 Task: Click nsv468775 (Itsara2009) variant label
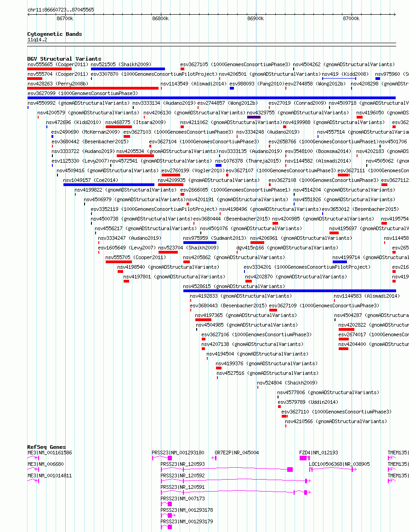[136, 123]
